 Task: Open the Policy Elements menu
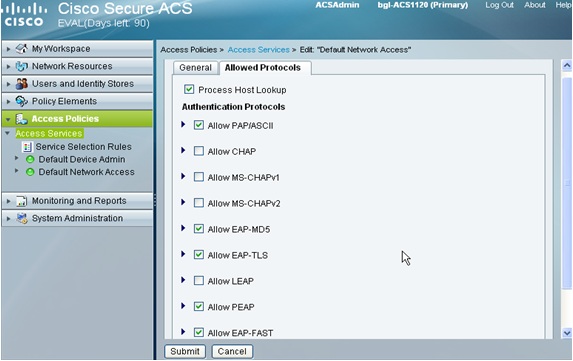pos(77,101)
